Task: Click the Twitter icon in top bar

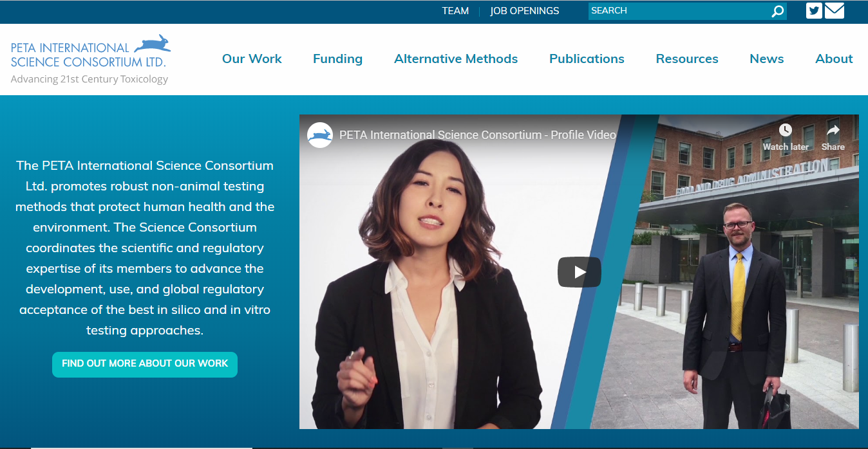Action: 814,11
